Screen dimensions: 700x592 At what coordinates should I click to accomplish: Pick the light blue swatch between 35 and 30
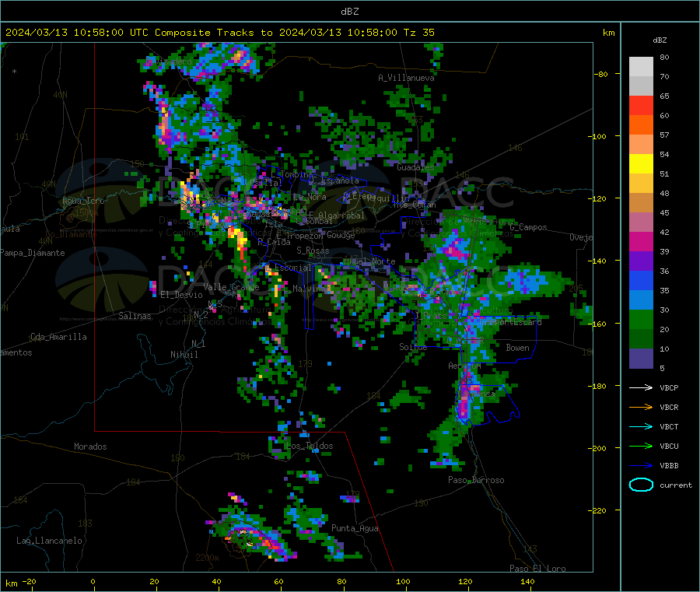click(x=641, y=300)
